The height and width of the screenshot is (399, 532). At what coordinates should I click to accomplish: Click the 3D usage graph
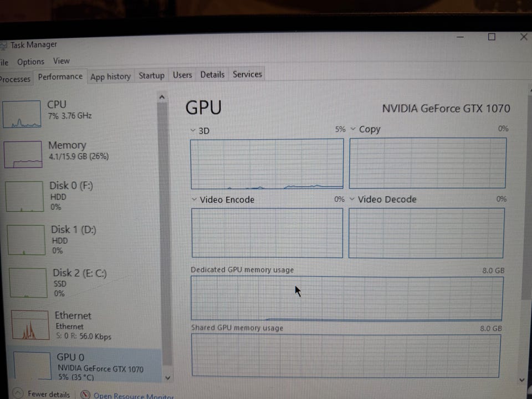(267, 164)
